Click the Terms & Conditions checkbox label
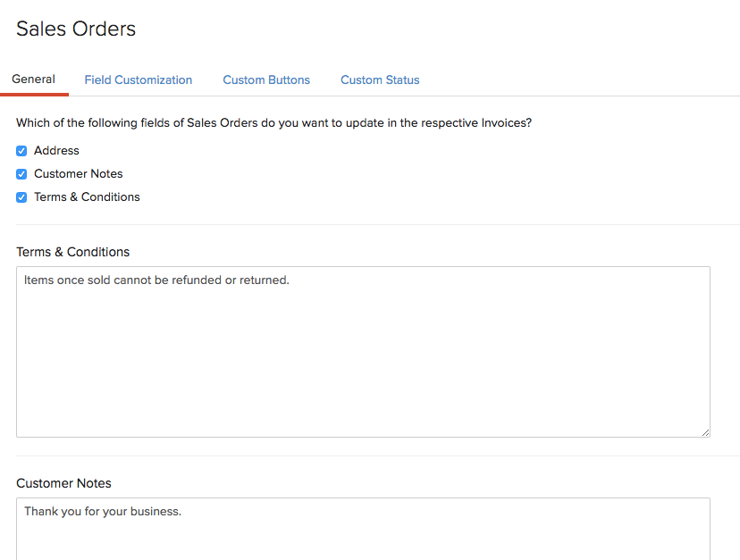The image size is (740, 560). [x=87, y=197]
